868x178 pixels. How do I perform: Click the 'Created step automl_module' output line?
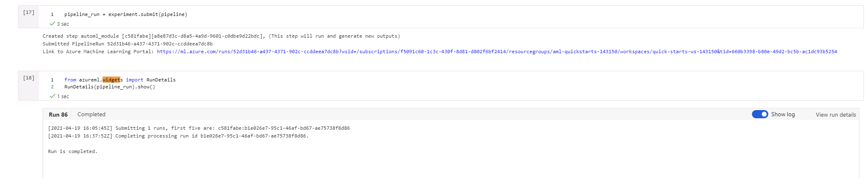[x=221, y=36]
